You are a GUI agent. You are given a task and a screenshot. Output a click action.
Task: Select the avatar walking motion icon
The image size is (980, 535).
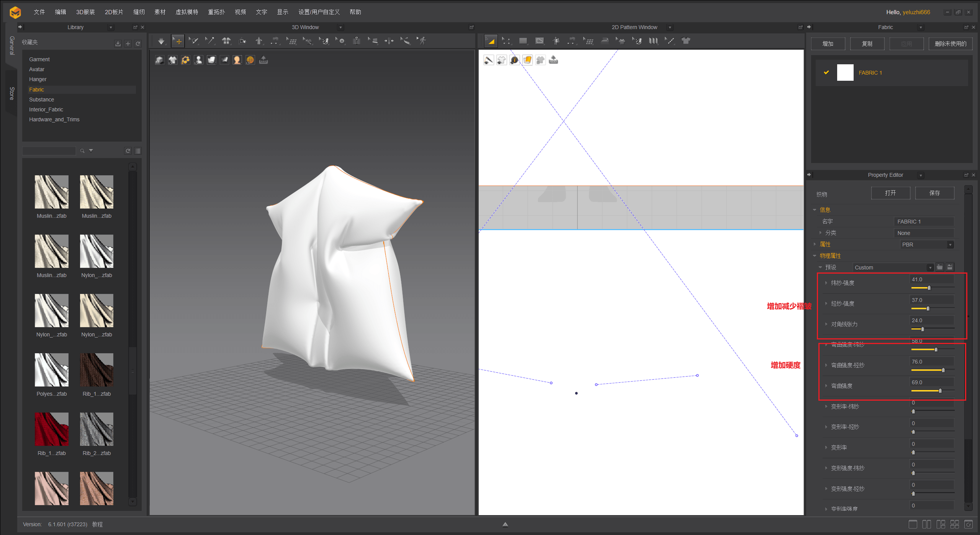[422, 41]
